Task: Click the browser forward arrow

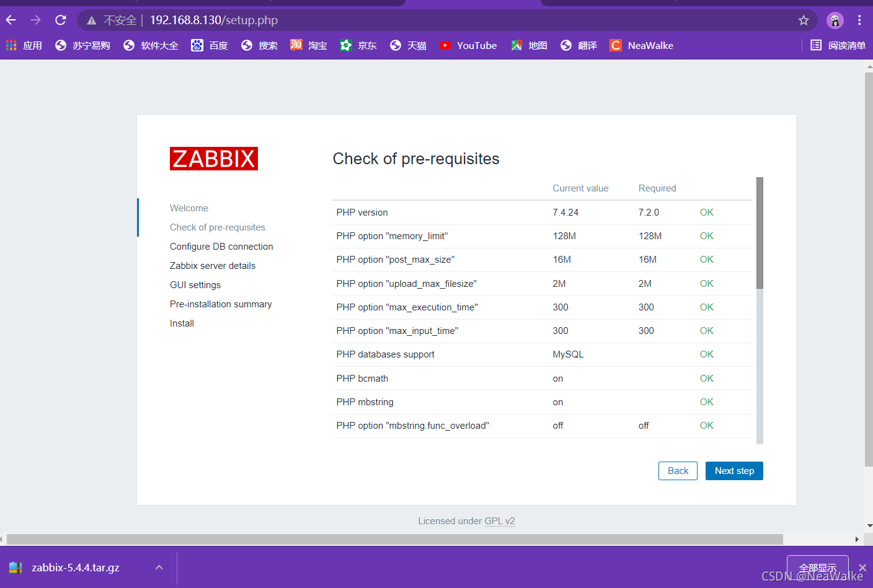Action: [x=35, y=20]
